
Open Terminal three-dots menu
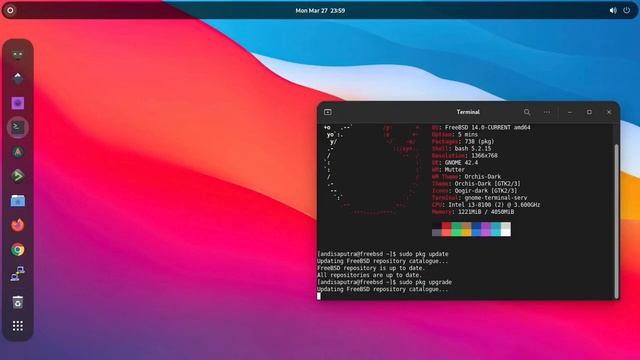click(x=547, y=112)
